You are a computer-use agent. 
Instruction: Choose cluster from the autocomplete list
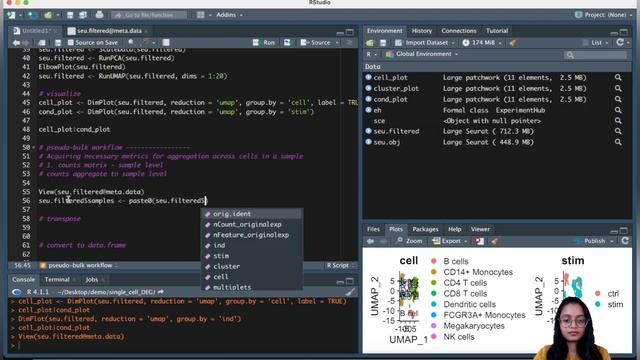tap(251, 267)
